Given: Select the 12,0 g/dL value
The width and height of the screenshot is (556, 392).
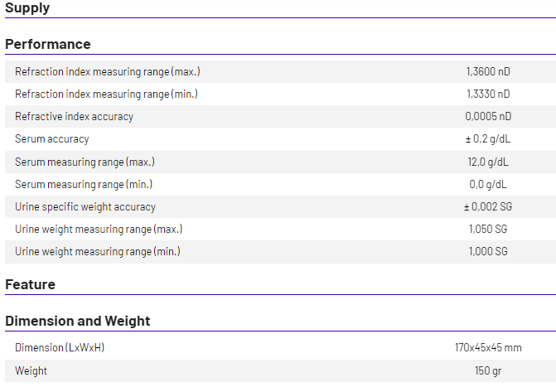Looking at the screenshot, I should (488, 162).
